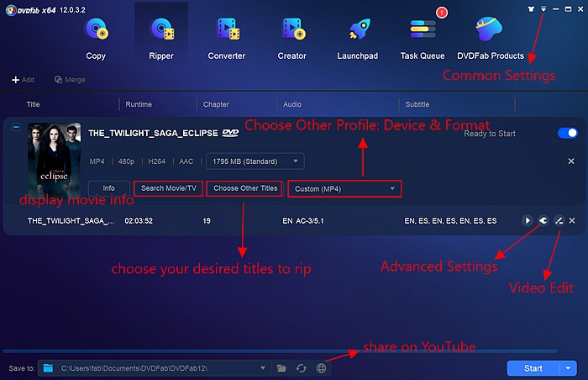
Task: Open the Converter module
Action: 227,38
